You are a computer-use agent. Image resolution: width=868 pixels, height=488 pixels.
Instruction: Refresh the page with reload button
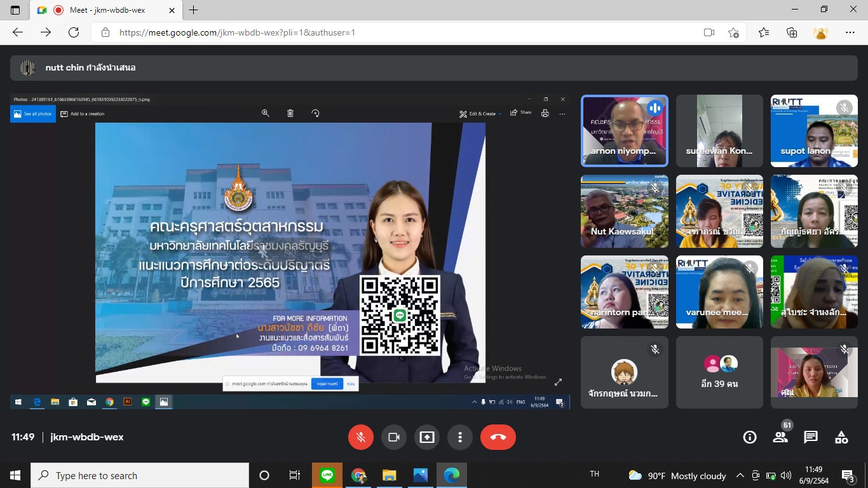point(74,32)
